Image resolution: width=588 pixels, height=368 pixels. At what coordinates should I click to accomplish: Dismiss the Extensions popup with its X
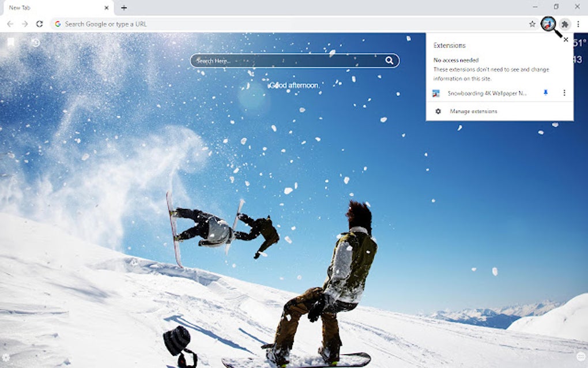[x=566, y=39]
